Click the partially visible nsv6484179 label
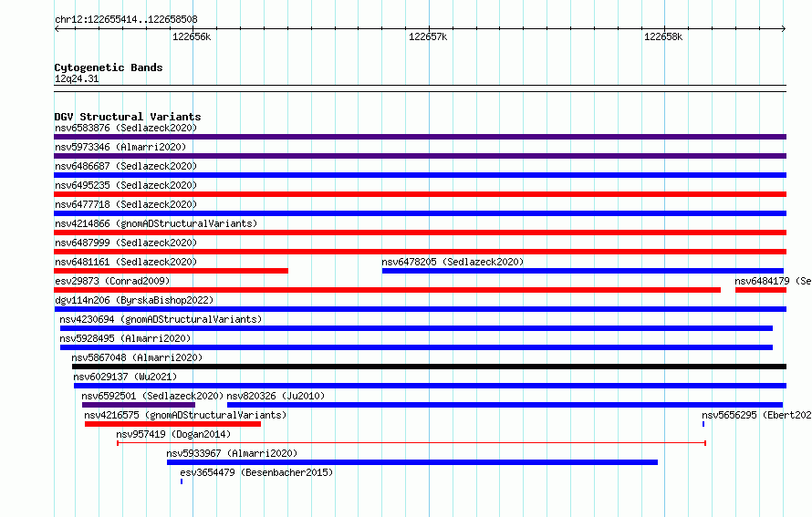Screen dimensions: 812x517 coord(773,281)
